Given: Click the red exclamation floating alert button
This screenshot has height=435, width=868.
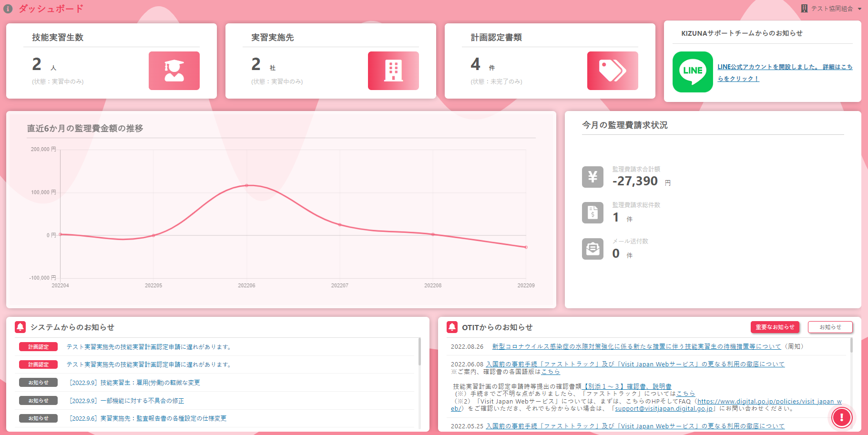Looking at the screenshot, I should [841, 417].
